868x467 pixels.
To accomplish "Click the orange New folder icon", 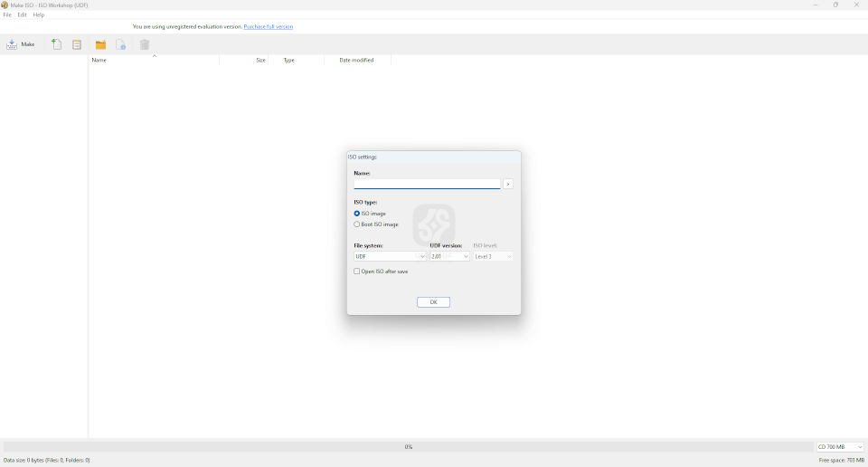I will tap(100, 44).
